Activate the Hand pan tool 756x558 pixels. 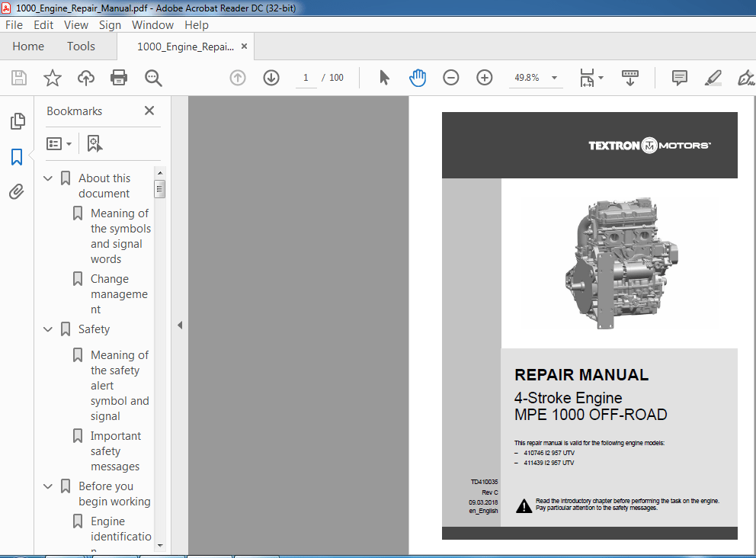coord(418,78)
